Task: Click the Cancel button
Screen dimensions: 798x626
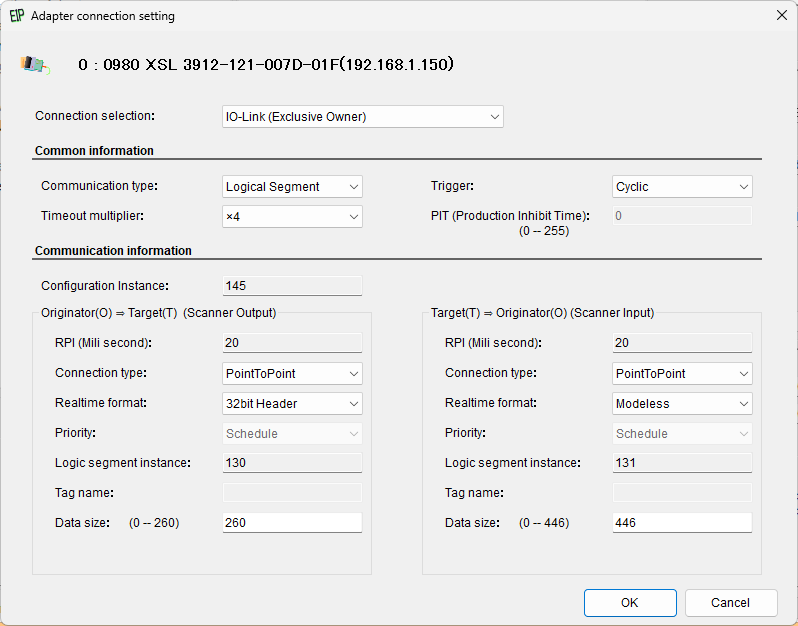Action: [x=731, y=603]
